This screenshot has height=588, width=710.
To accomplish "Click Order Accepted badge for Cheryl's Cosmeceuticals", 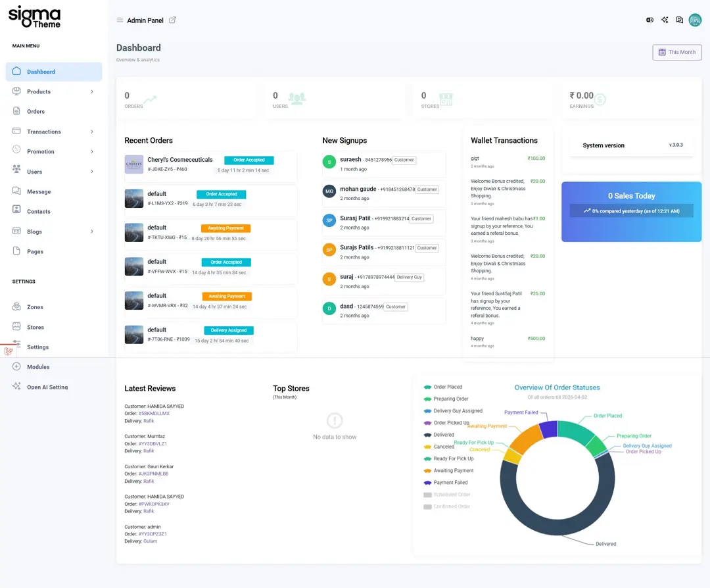I will pos(249,160).
